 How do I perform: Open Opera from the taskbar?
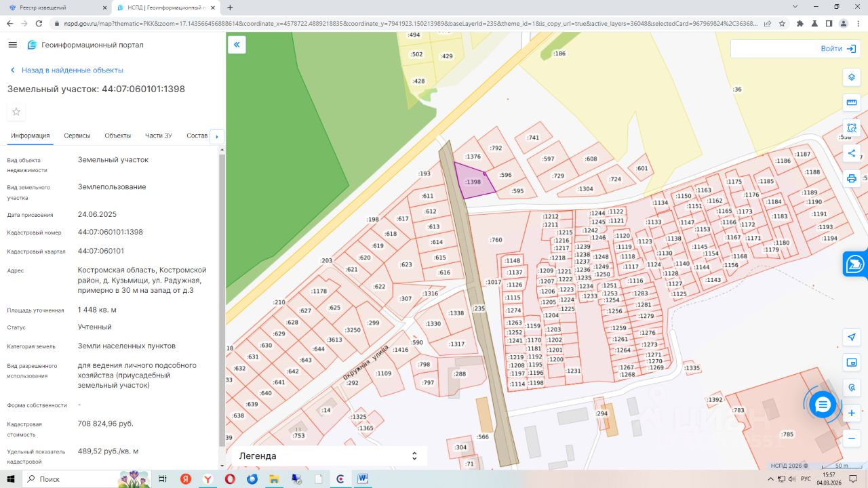tap(230, 479)
